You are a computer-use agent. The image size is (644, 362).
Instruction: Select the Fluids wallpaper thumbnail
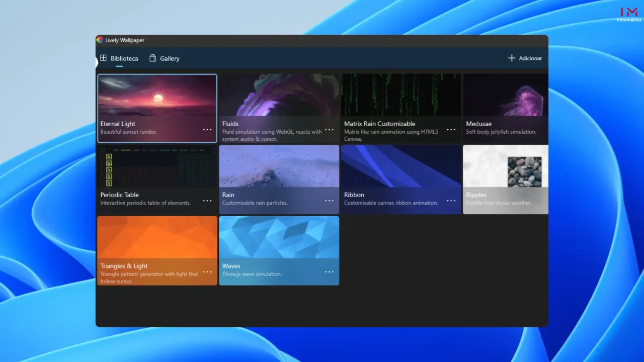coord(279,96)
